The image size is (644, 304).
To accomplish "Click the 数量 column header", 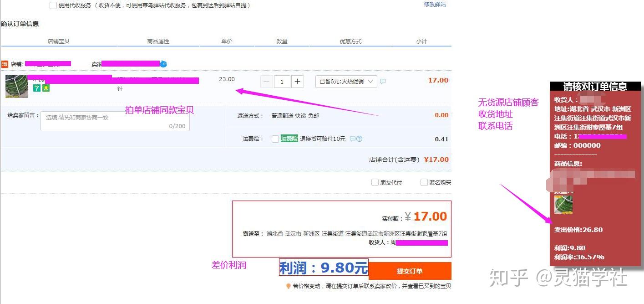I will coord(282,41).
